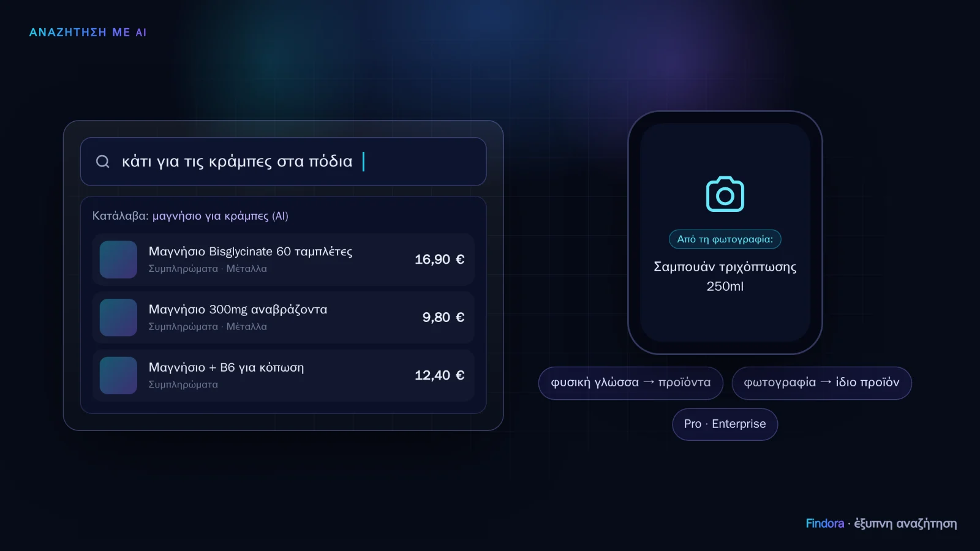Open the Μαγνήσιο 300mg αναβράζοντα result

(283, 318)
